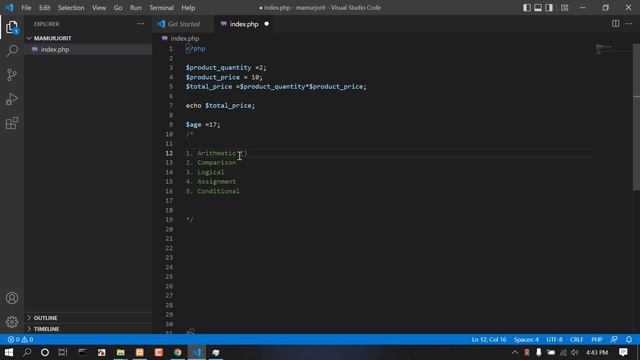Open File Explorer from the taskbar
This screenshot has height=360, width=640.
[x=120, y=352]
